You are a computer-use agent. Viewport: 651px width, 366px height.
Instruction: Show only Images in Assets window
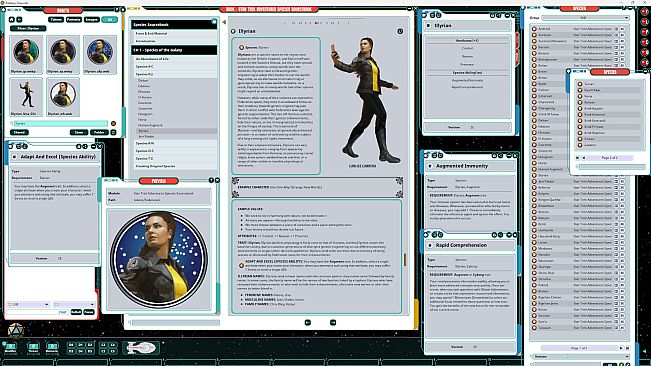point(91,20)
